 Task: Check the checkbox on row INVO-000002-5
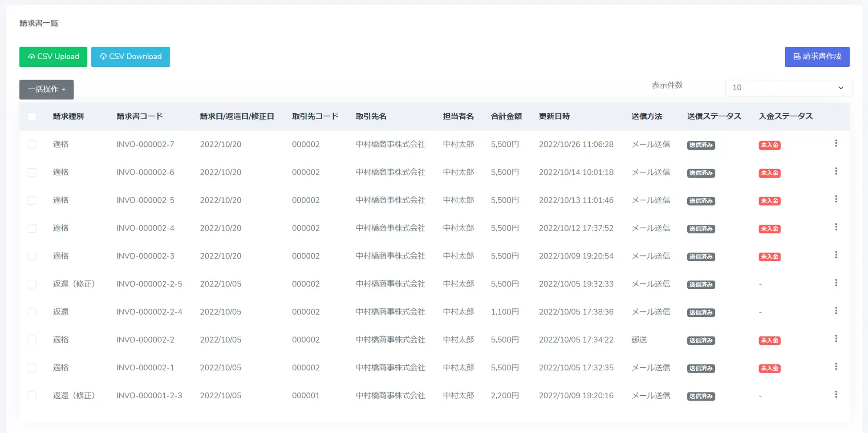(x=32, y=200)
